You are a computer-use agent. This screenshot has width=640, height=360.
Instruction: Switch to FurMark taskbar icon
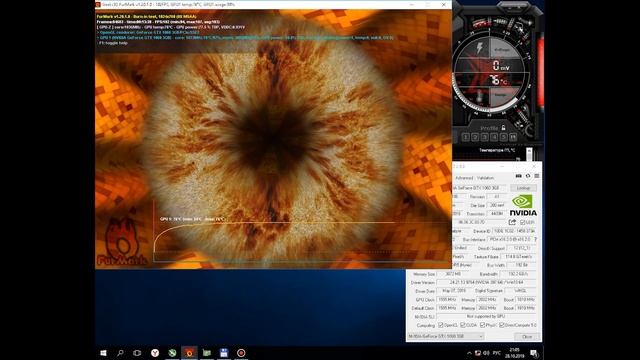189,353
